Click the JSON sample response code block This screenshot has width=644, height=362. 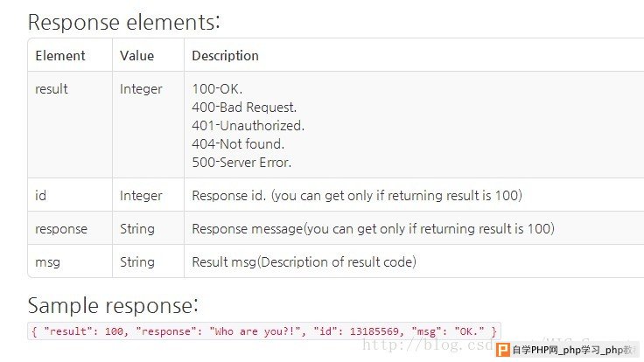click(264, 331)
